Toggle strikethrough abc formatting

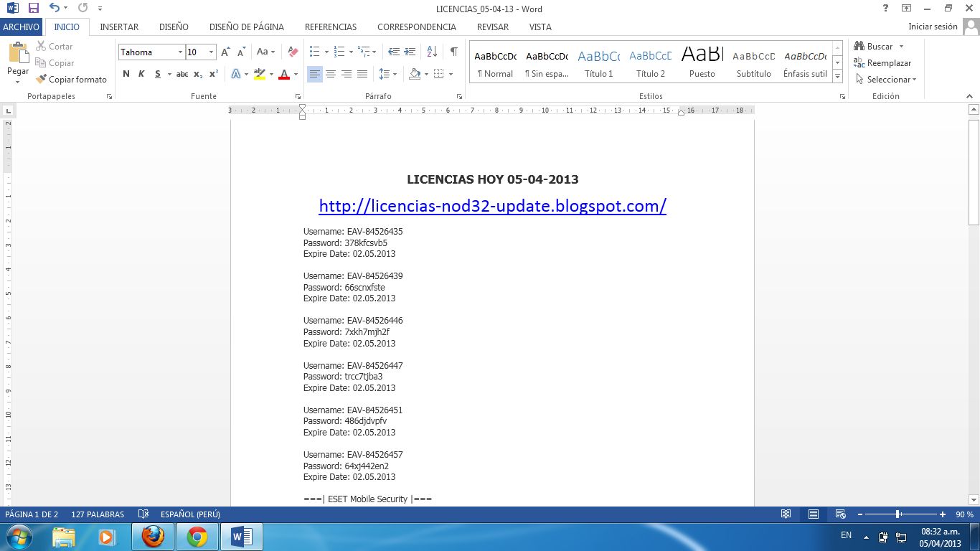coord(182,74)
